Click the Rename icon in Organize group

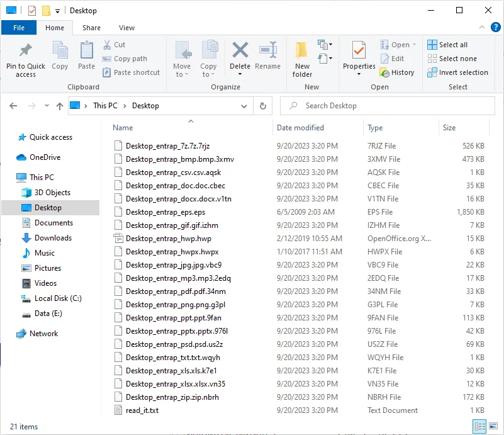point(268,52)
